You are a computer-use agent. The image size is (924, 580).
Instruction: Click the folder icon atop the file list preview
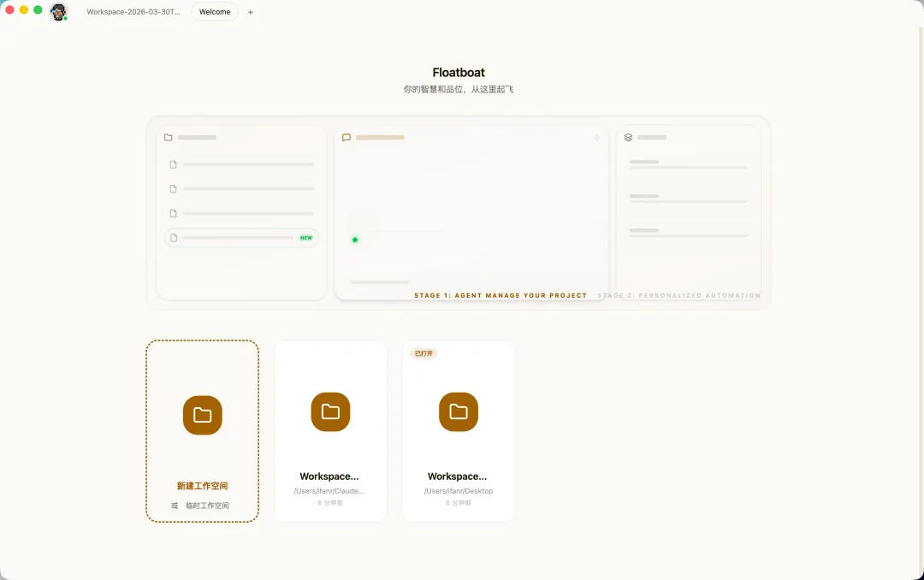[169, 137]
